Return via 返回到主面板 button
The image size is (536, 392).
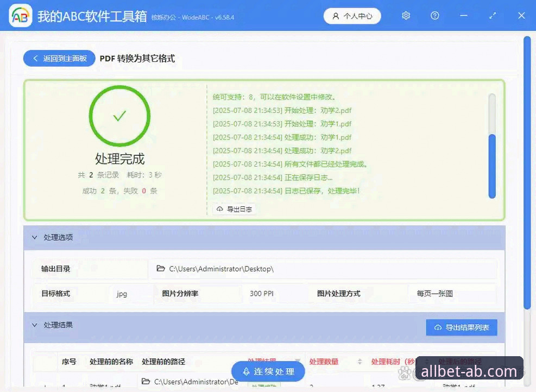(59, 59)
